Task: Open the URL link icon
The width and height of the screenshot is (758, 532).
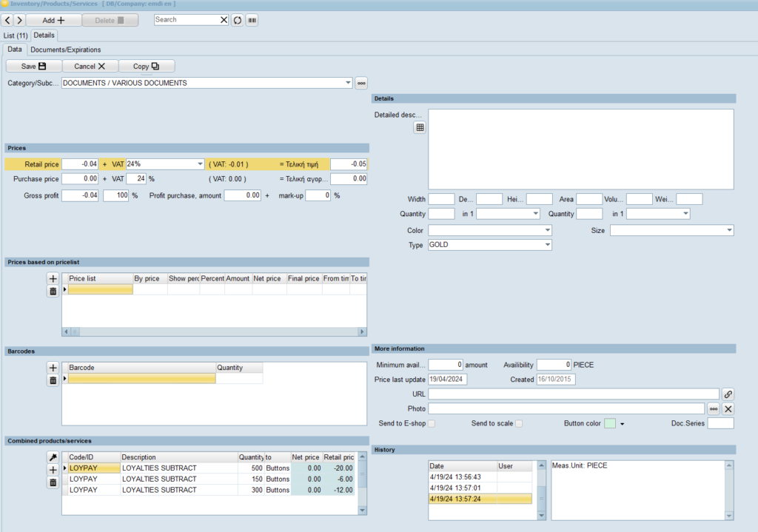Action: pos(728,394)
